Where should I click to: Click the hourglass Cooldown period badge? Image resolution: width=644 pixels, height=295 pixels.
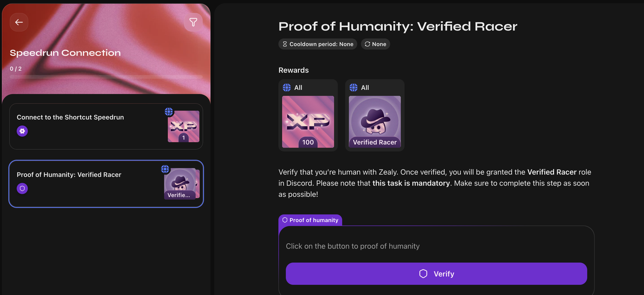point(318,44)
